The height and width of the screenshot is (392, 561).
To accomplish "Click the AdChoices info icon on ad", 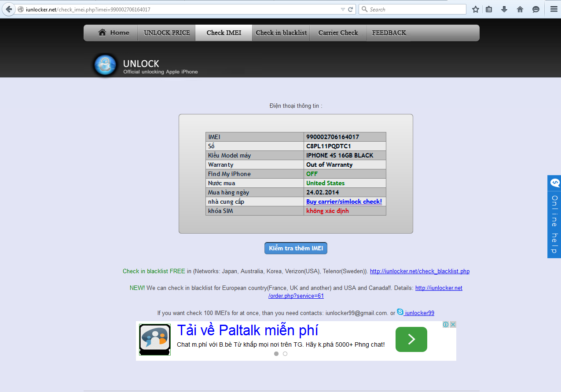I will pyautogui.click(x=446, y=325).
